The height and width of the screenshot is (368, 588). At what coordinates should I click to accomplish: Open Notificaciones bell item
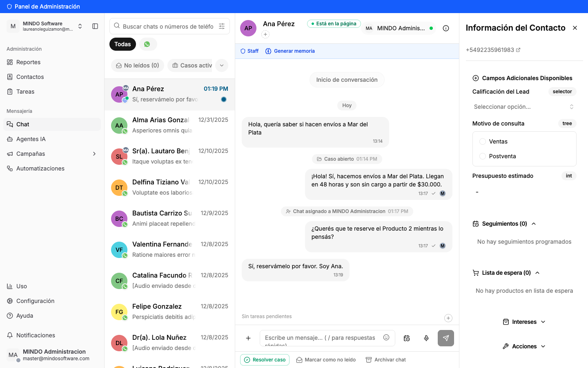(x=52, y=335)
